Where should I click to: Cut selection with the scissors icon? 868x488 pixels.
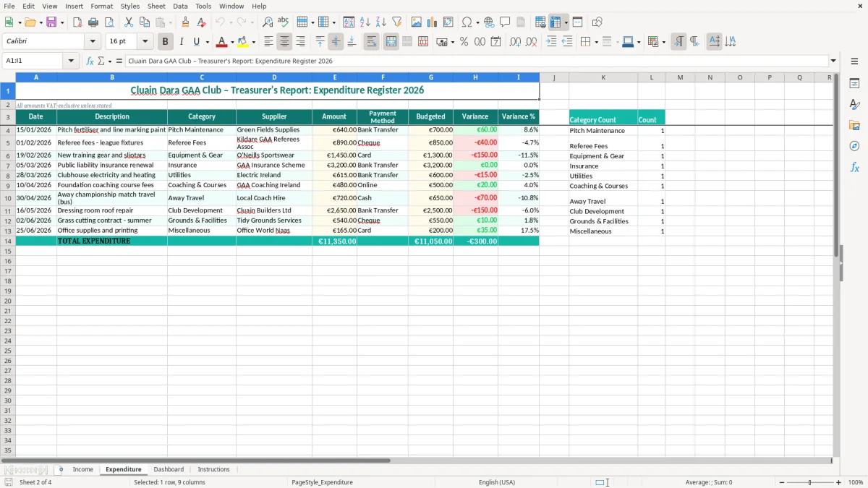tap(128, 22)
